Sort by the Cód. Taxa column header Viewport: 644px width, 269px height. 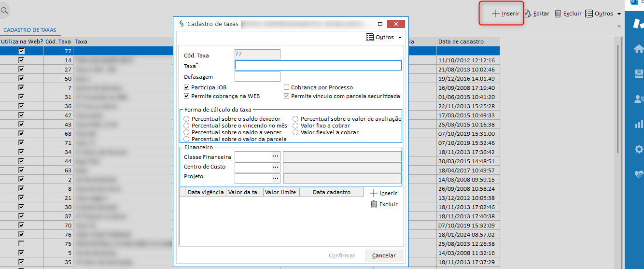pyautogui.click(x=58, y=42)
